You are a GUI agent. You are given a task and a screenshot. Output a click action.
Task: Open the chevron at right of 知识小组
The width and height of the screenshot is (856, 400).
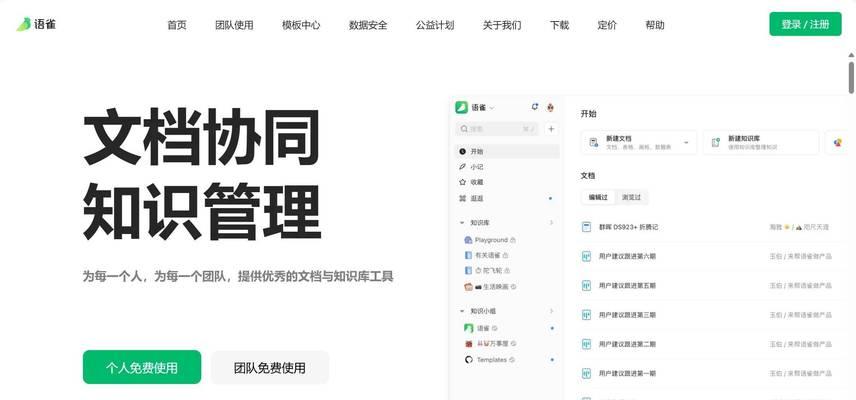click(551, 311)
